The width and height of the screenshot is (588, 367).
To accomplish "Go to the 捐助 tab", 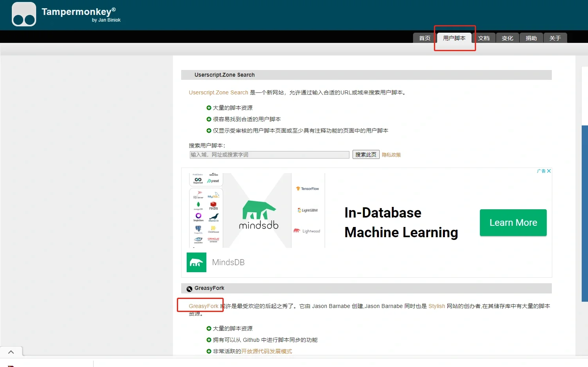I will 531,38.
